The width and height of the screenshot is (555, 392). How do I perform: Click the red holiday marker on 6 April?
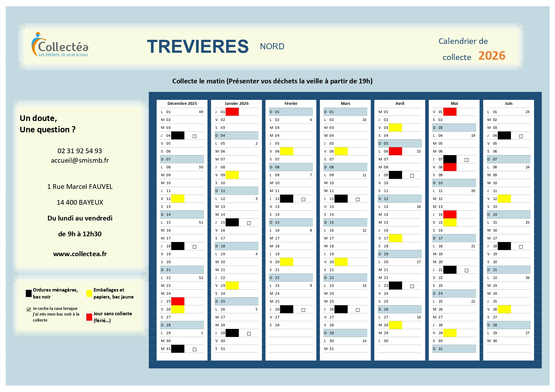point(395,151)
